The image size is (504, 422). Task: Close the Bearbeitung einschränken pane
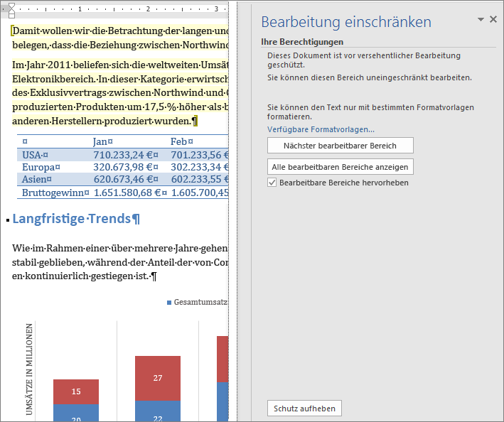click(493, 20)
